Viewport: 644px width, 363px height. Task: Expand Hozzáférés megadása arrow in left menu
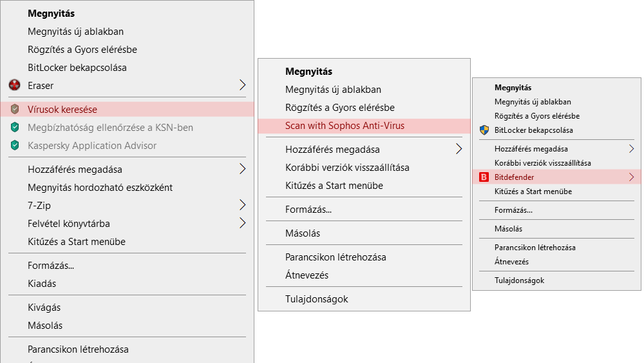pyautogui.click(x=242, y=168)
